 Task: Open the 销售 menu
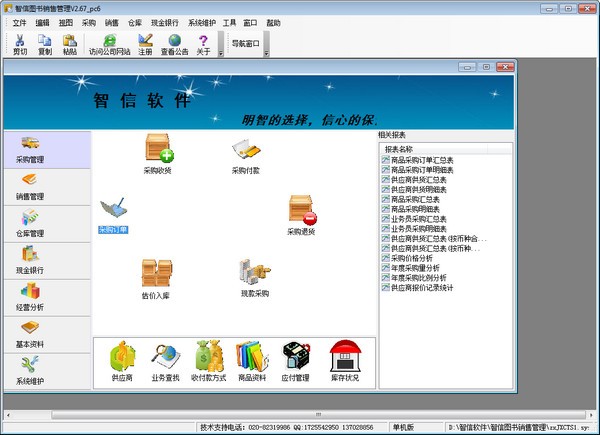click(112, 23)
